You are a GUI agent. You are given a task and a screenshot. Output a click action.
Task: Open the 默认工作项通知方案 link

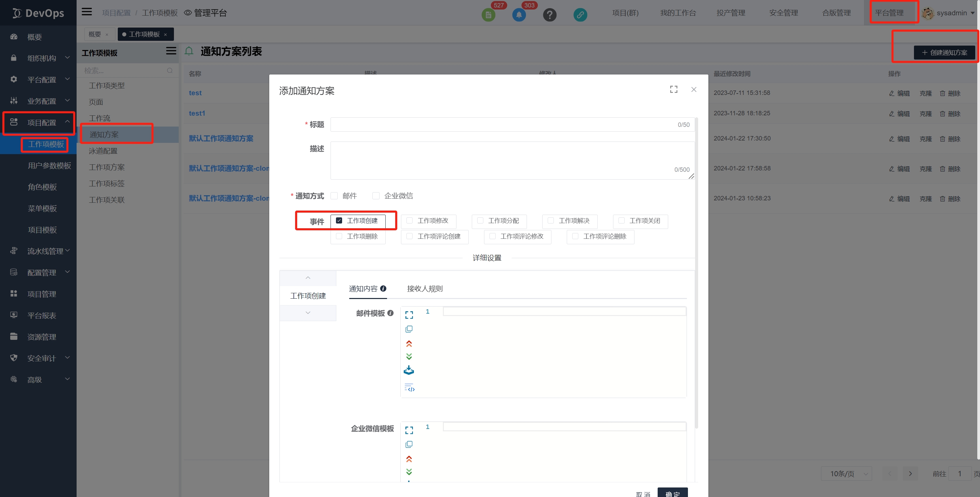coord(221,138)
